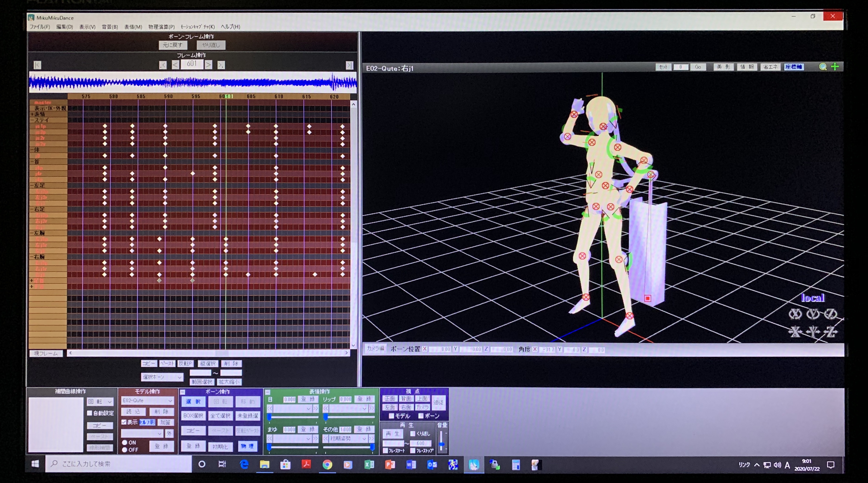
Task: Adjust the 音量 volume slider
Action: (441, 440)
